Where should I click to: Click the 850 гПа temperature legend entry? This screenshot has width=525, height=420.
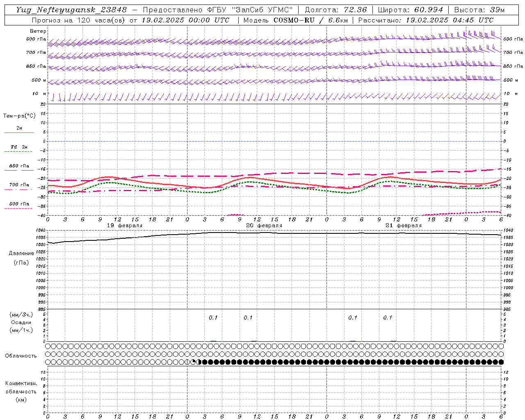(x=19, y=166)
